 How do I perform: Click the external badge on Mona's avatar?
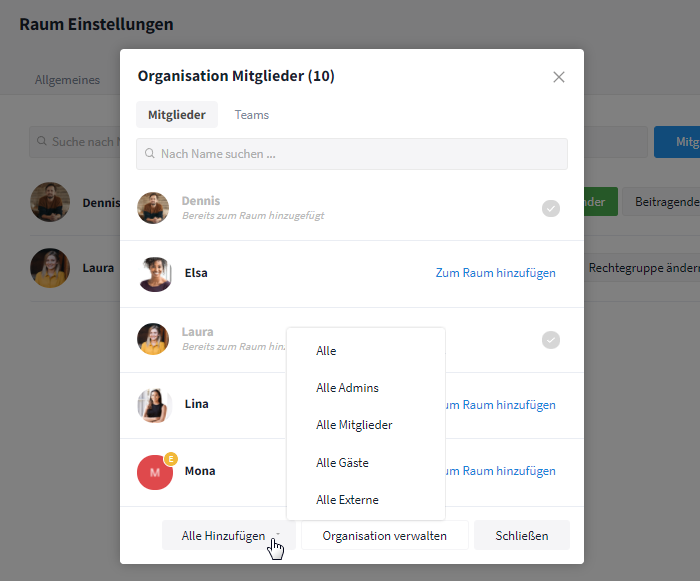click(171, 458)
